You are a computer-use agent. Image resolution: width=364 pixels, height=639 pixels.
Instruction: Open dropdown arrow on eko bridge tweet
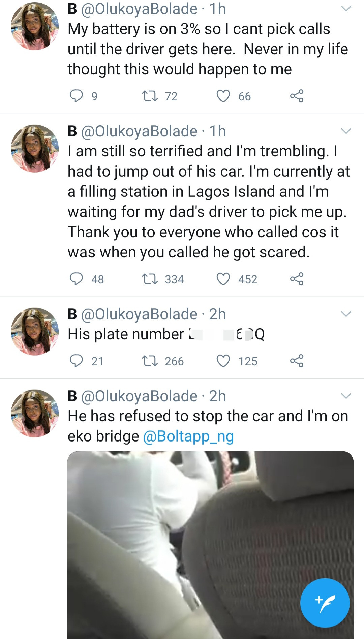pyautogui.click(x=346, y=396)
